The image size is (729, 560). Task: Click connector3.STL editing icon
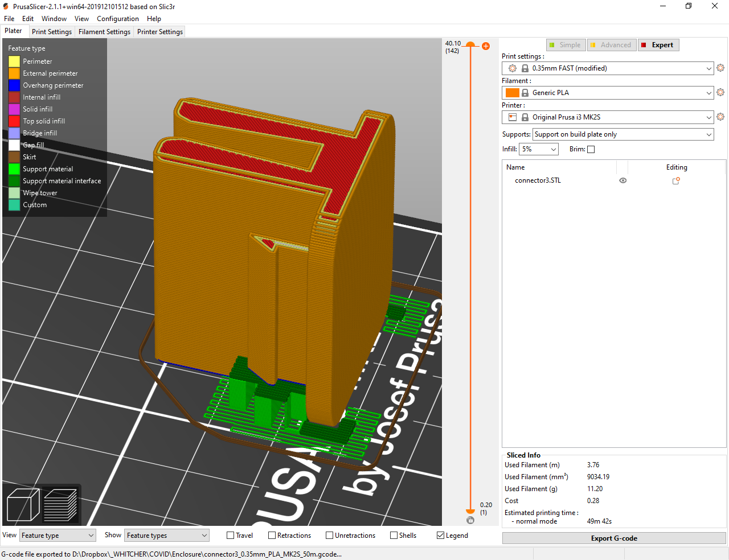(x=676, y=180)
